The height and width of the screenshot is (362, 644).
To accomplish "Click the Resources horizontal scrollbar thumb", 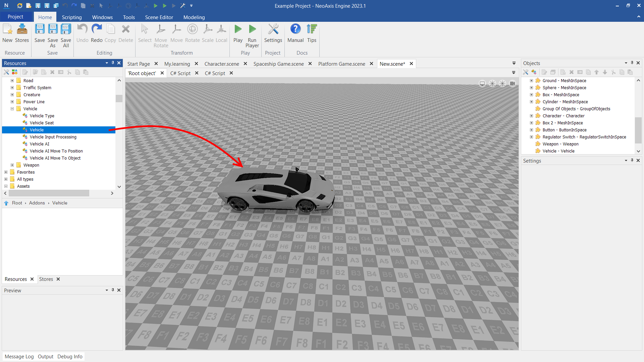I will 49,193.
